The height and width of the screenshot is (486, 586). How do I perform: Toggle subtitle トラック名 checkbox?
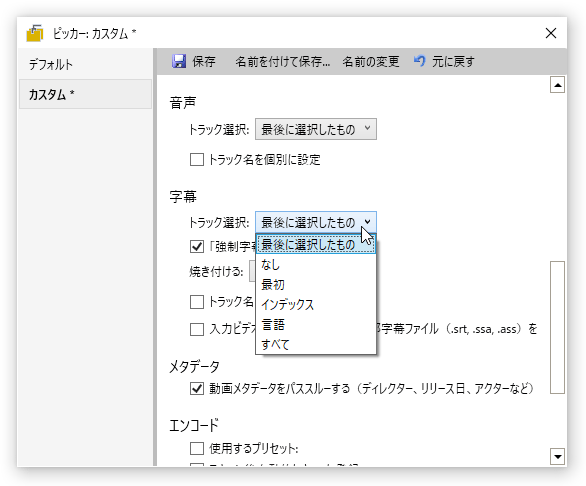[197, 302]
